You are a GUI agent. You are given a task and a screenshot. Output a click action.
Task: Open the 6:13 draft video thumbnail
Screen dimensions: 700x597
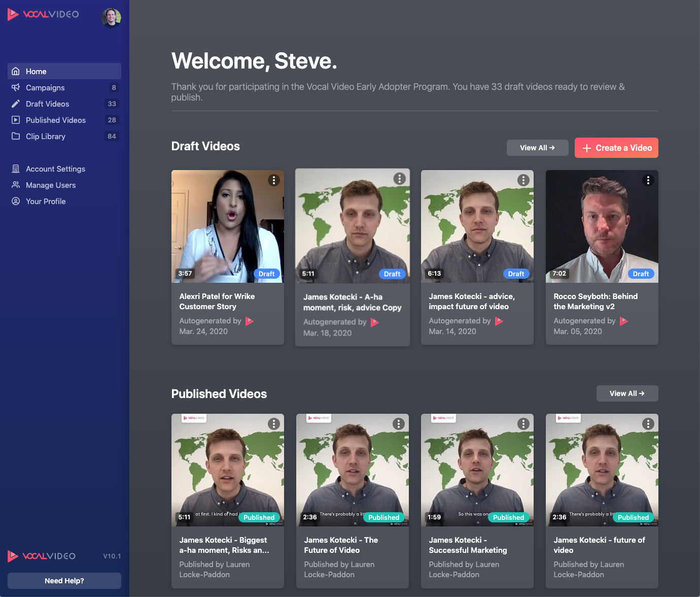click(477, 226)
